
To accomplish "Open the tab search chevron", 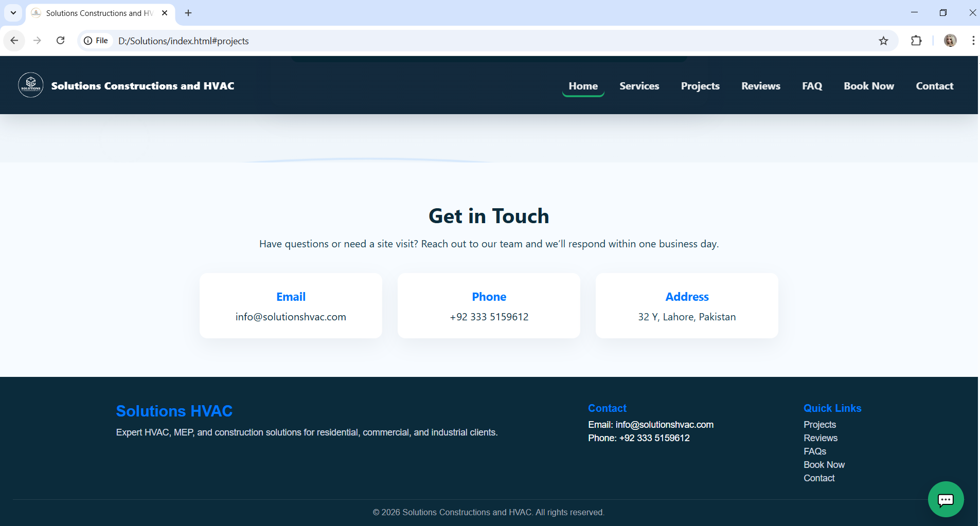I will click(13, 13).
